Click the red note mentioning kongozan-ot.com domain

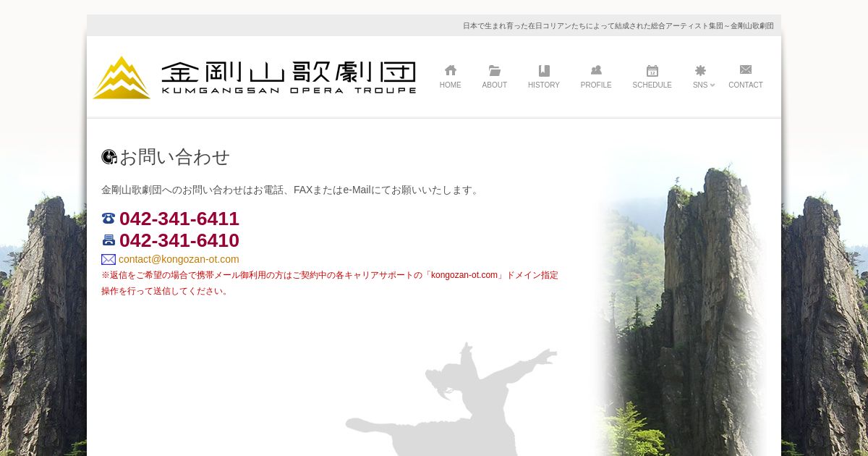(330, 283)
